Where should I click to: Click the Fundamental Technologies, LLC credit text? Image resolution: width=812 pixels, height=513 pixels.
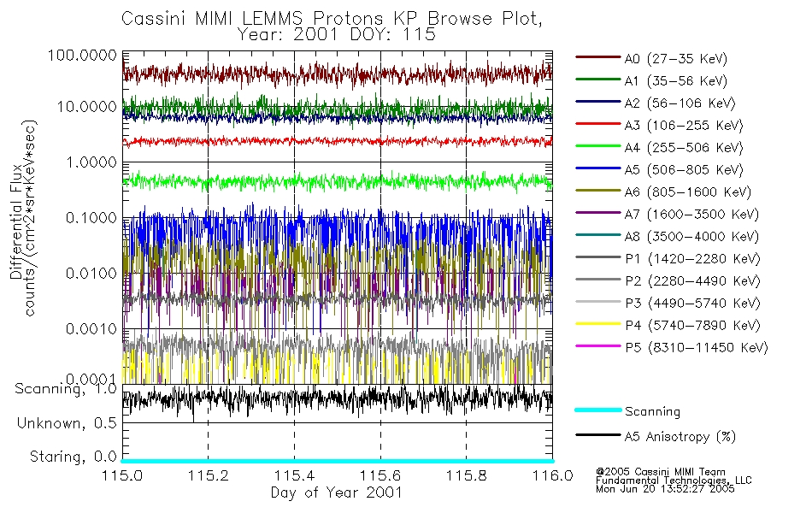point(674,481)
